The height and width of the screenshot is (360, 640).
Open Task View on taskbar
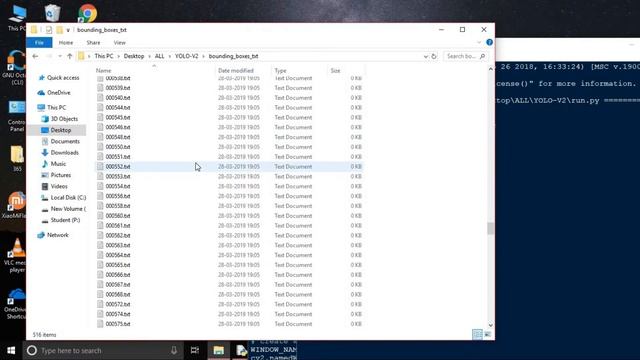tap(195, 350)
